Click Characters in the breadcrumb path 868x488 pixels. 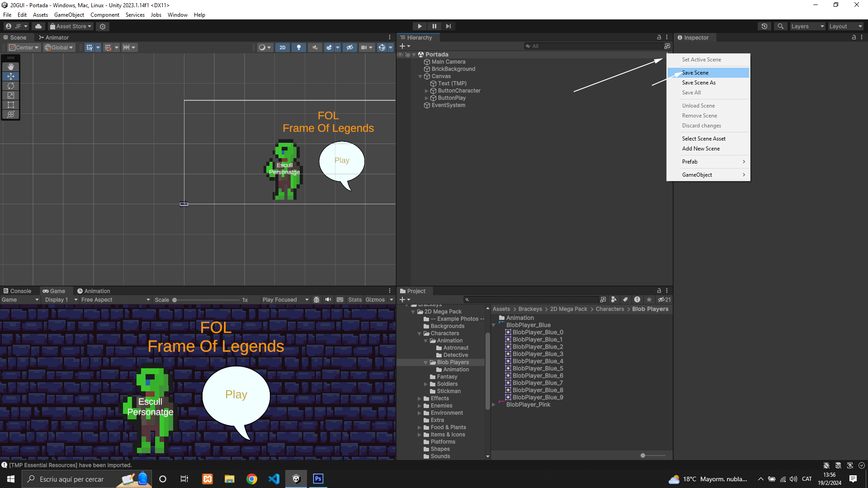[x=609, y=309]
